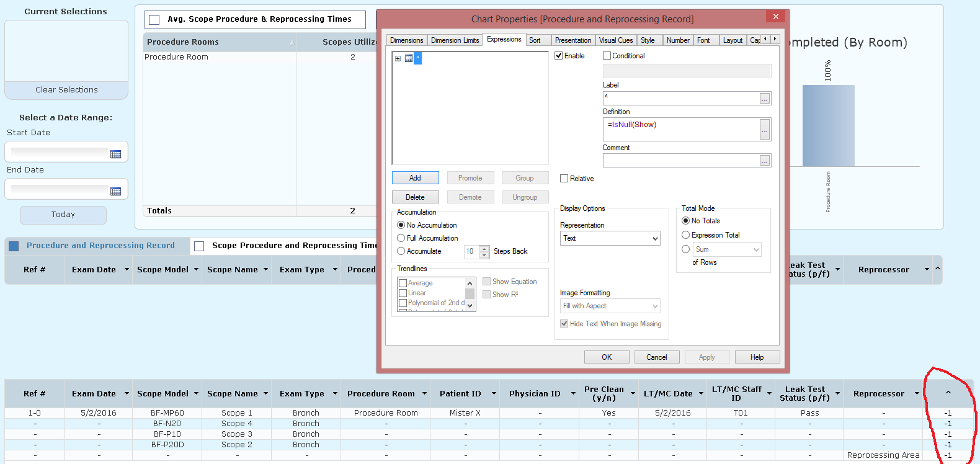Switch to the Visual Cues tab

pyautogui.click(x=616, y=40)
